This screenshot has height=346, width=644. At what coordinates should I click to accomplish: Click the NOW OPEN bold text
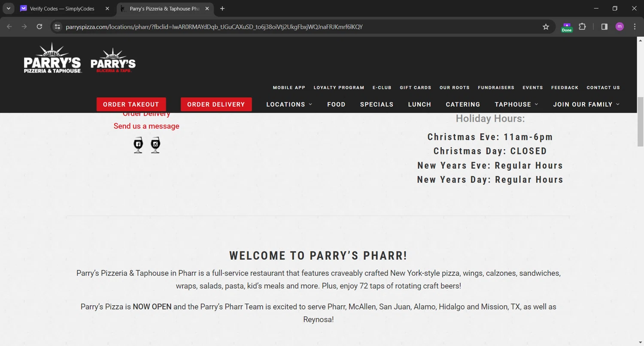pyautogui.click(x=152, y=307)
